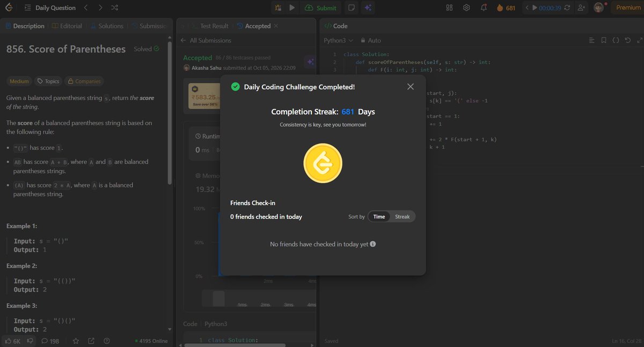
Task: Go back to All Submissions
Action: pos(207,40)
